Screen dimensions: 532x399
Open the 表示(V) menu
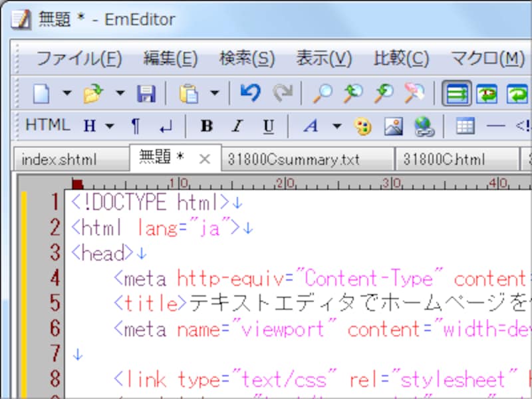(x=324, y=59)
